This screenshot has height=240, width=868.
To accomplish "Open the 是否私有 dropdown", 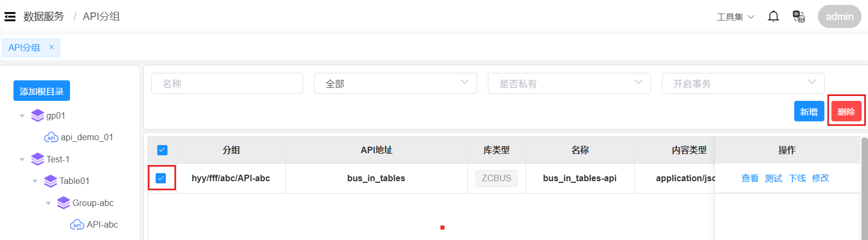I will point(569,84).
